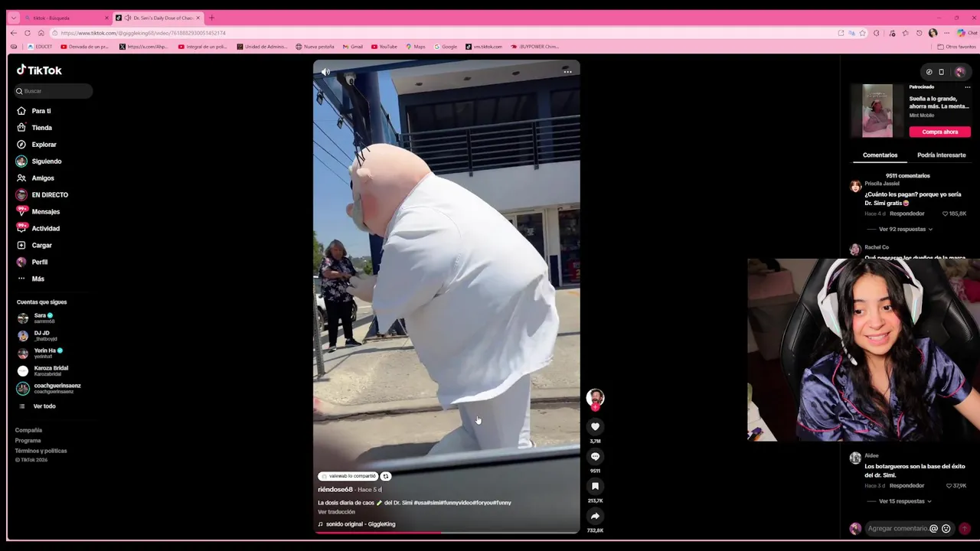980x551 pixels.
Task: Mute the TikTok video sound
Action: [325, 71]
